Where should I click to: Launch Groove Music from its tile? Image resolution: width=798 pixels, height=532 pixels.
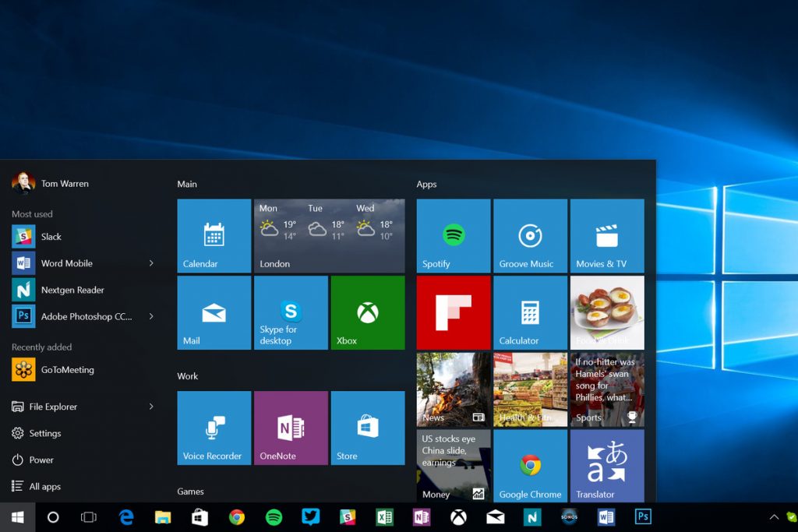(x=530, y=235)
